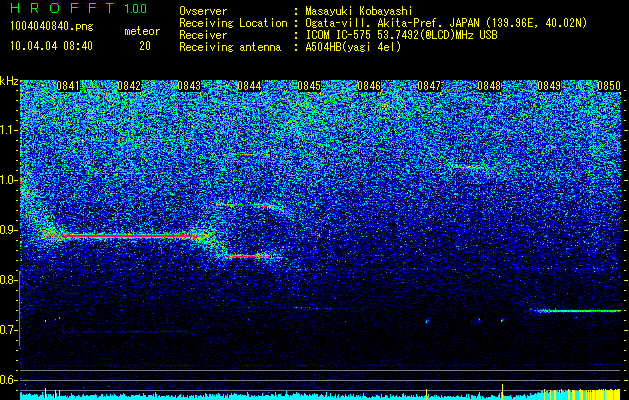The height and width of the screenshot is (400, 629).
Task: Click the Ovserver field label
Action: tap(203, 11)
